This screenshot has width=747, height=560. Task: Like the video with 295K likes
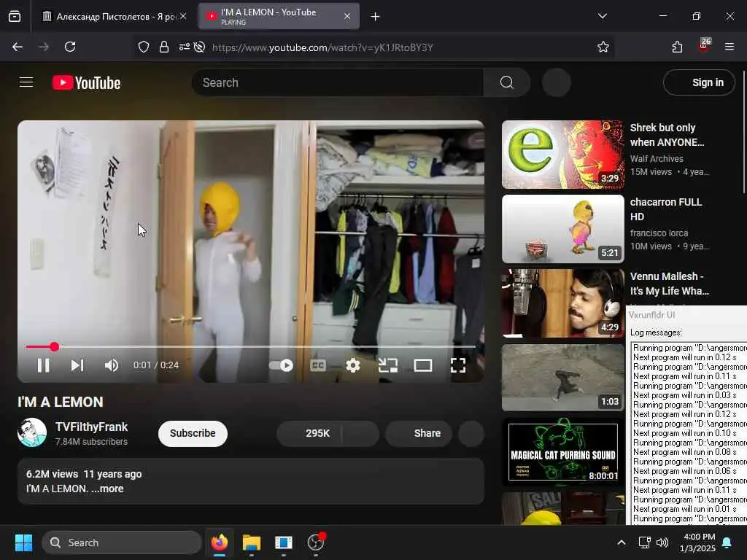[x=309, y=433]
